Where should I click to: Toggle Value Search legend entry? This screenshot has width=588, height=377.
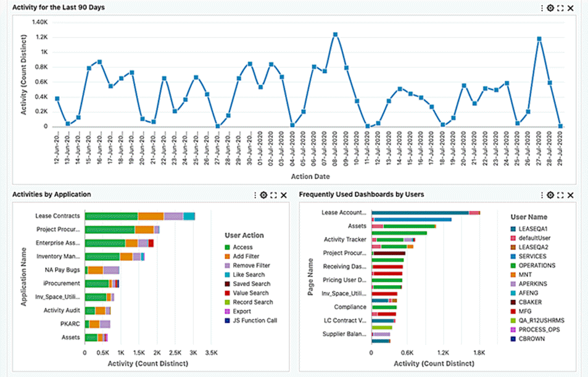click(246, 293)
